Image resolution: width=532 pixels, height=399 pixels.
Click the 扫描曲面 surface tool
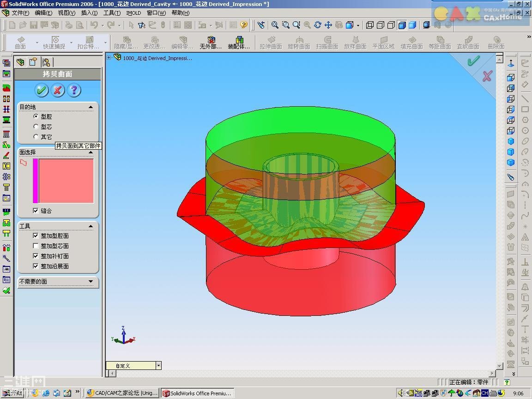coord(327,43)
